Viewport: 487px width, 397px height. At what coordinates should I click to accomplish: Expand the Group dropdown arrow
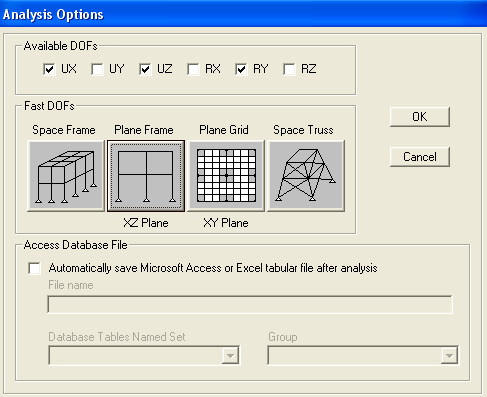point(449,356)
